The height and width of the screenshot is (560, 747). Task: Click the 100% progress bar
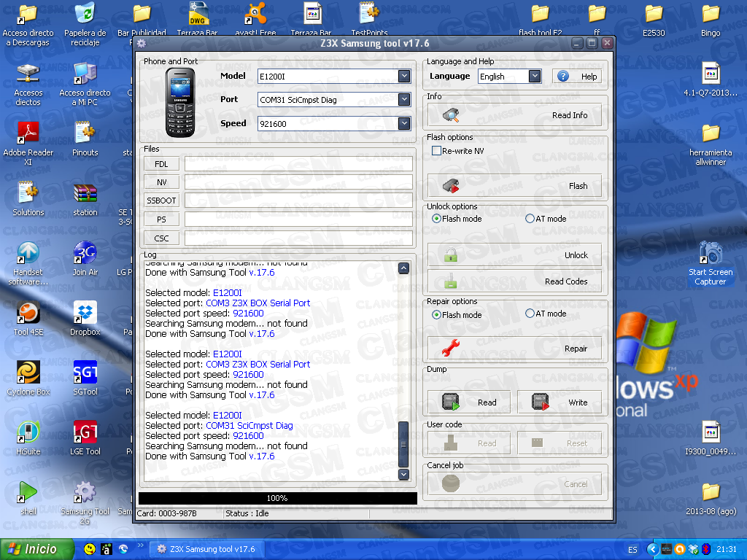coord(278,498)
